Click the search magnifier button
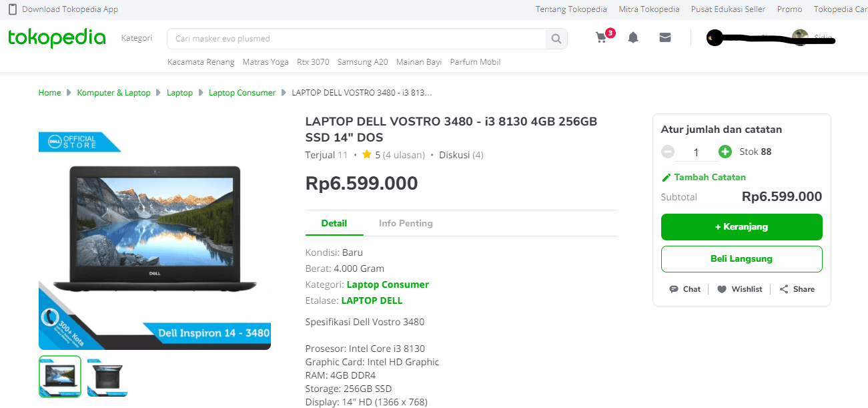The image size is (868, 408). click(x=556, y=39)
